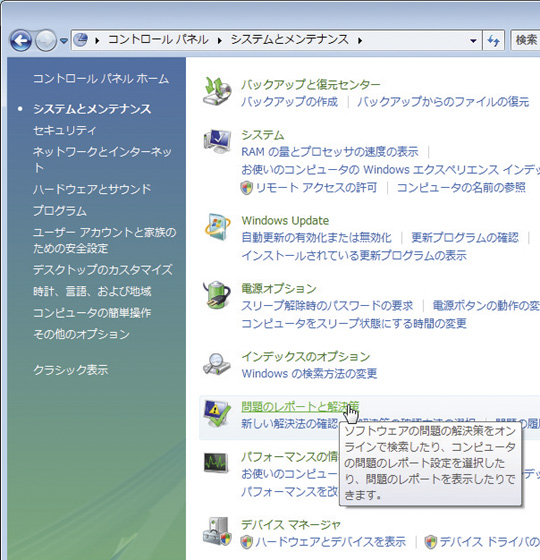Viewport: 540px width, 560px height.
Task: Click デバイス ドライバ link under デバイス マネージャ
Action: pos(490,541)
